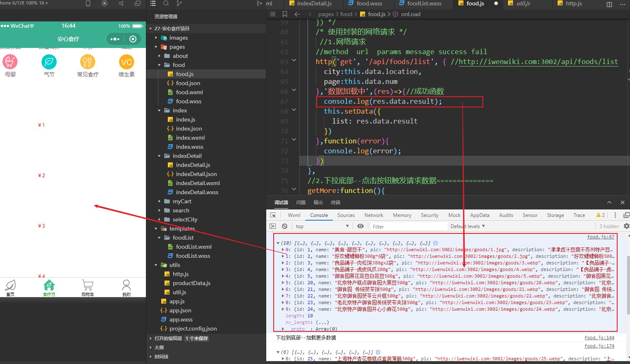Collapse the 27-安心食疗项目 root folder

[150, 29]
